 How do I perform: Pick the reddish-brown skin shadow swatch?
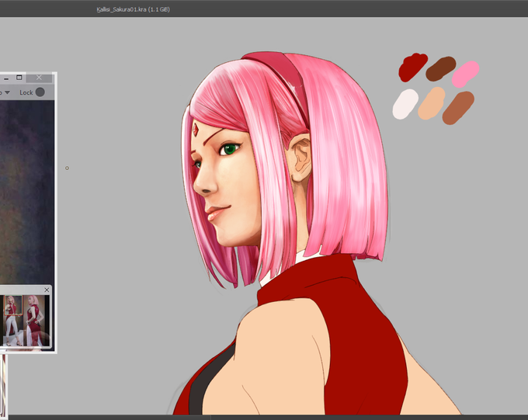(458, 108)
